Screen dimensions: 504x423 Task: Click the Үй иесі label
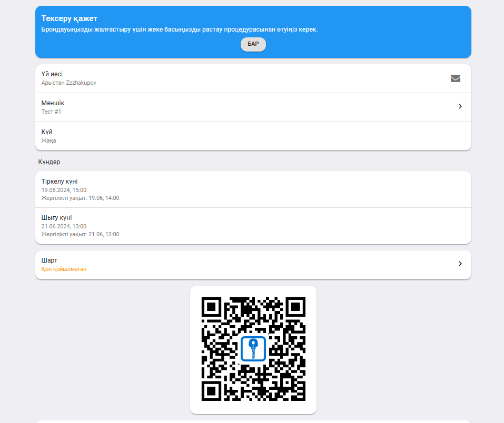click(x=52, y=74)
